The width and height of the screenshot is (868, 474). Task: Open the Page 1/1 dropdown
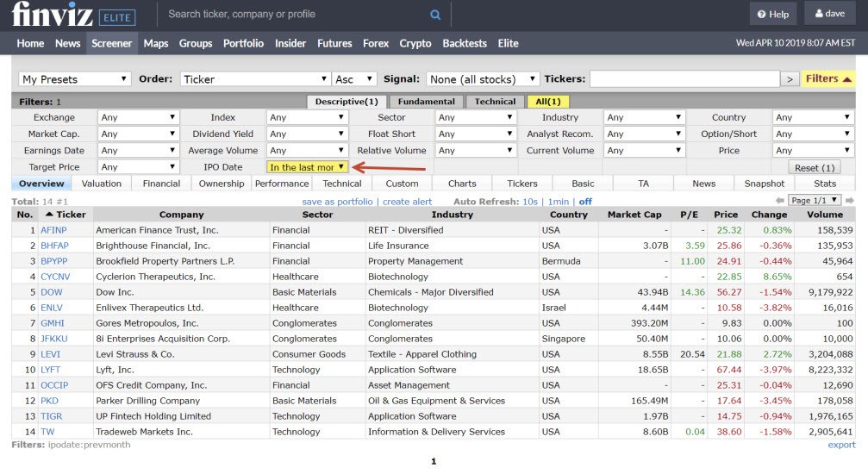815,201
